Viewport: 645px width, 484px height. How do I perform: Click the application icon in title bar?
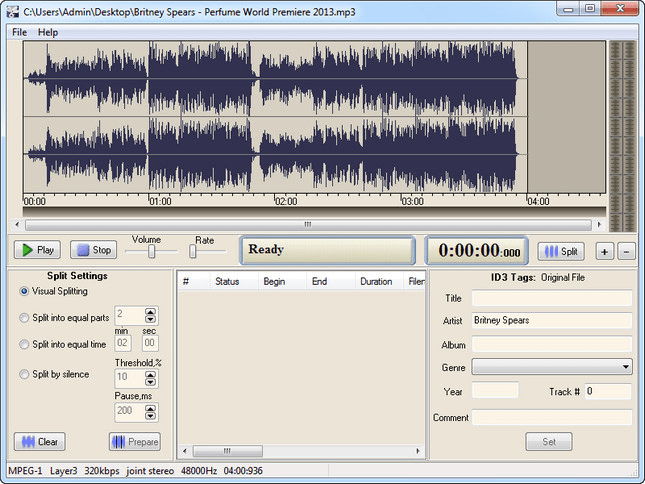click(12, 11)
